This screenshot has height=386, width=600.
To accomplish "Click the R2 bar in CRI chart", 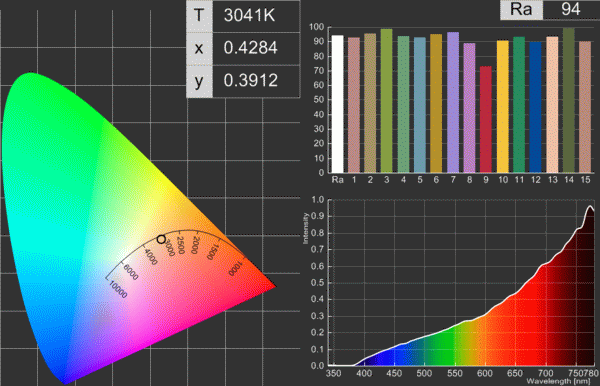I will coord(370,103).
